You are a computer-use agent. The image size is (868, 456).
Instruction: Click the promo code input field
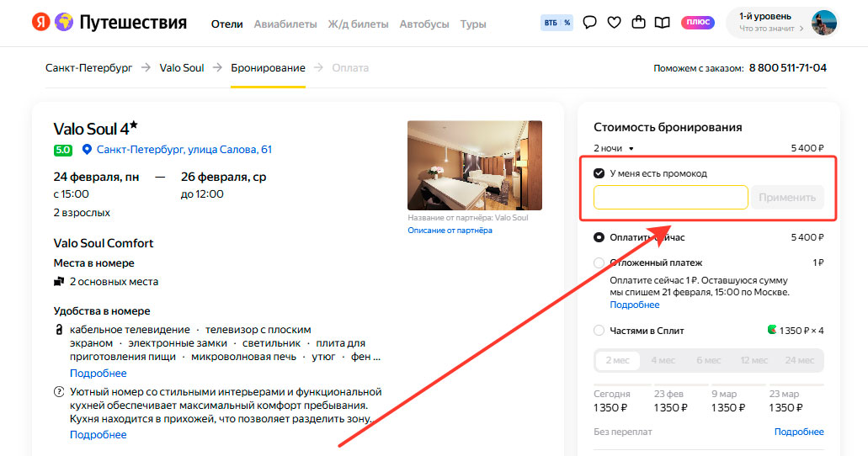tap(670, 198)
